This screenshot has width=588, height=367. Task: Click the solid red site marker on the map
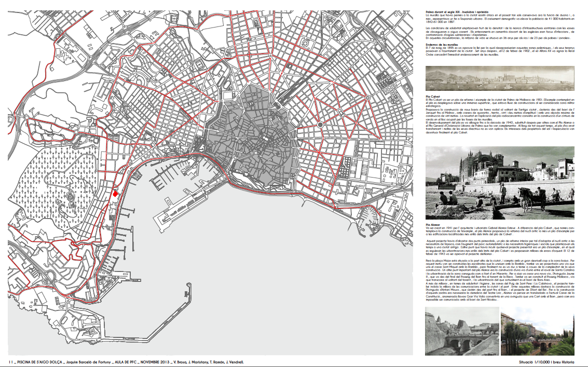(x=116, y=193)
